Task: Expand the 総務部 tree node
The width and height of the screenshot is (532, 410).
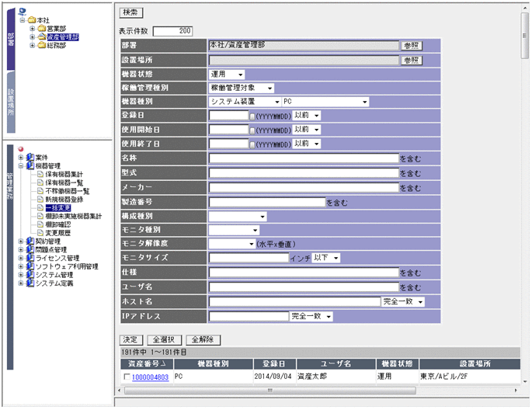Action: tap(33, 45)
